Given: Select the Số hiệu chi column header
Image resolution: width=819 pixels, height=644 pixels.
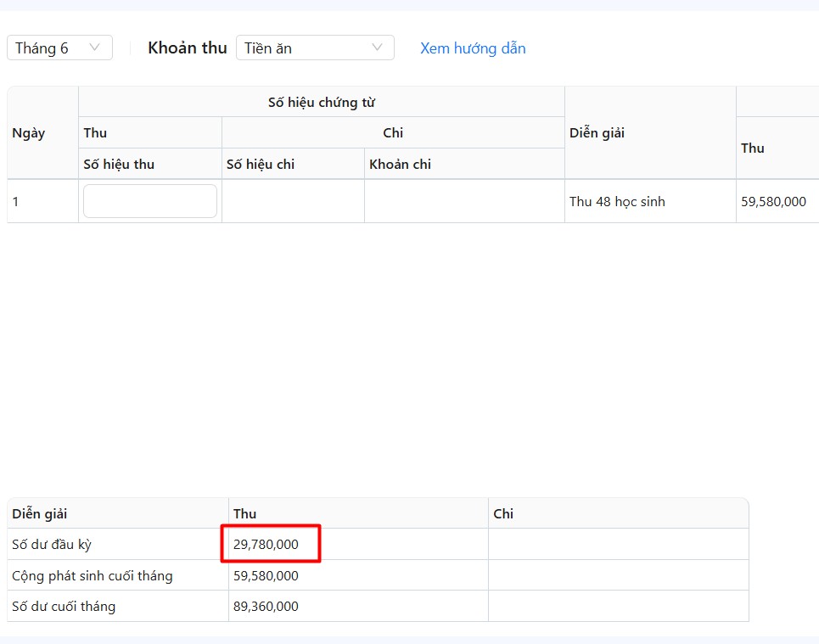Looking at the screenshot, I should [x=261, y=165].
